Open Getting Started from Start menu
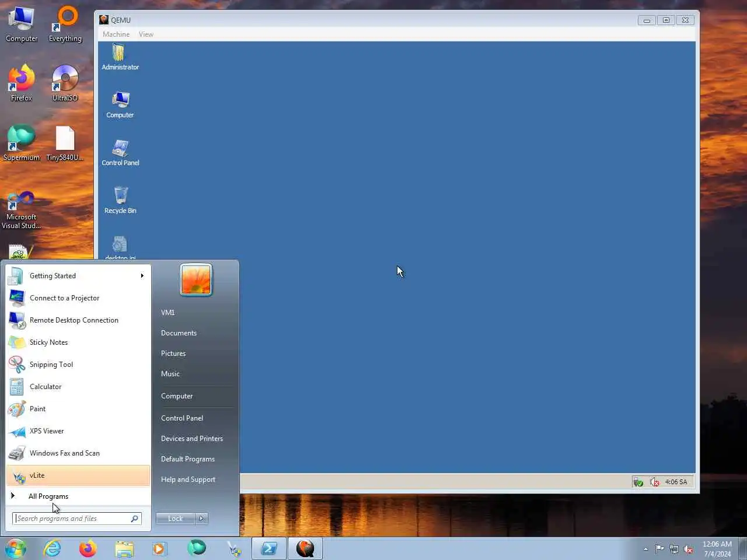The image size is (747, 560). click(78, 276)
